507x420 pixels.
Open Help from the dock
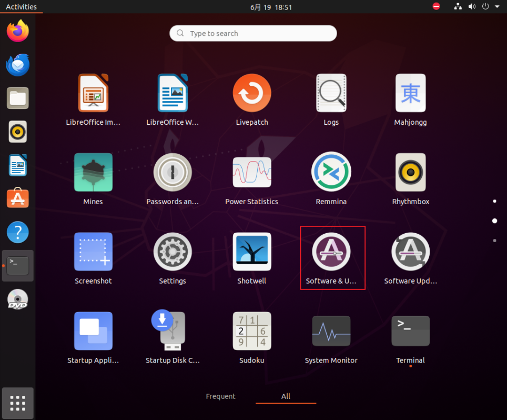click(18, 232)
